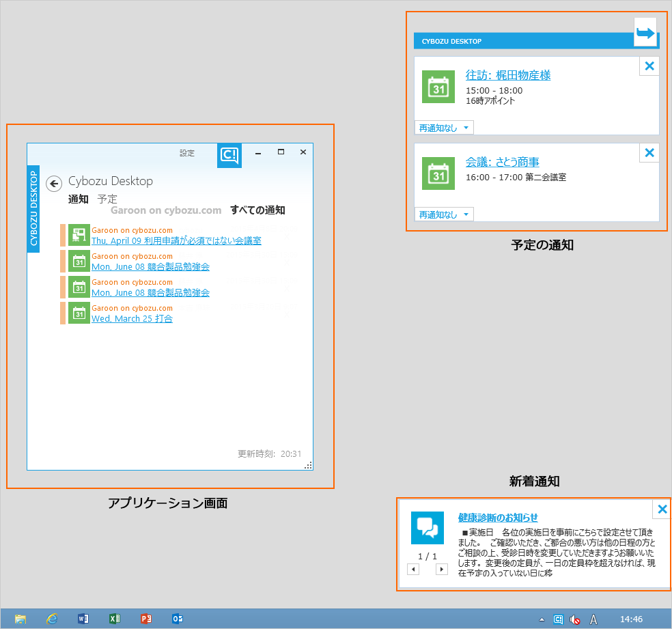672x629 pixels.
Task: Go to next notification with right arrow
Action: coord(441,570)
